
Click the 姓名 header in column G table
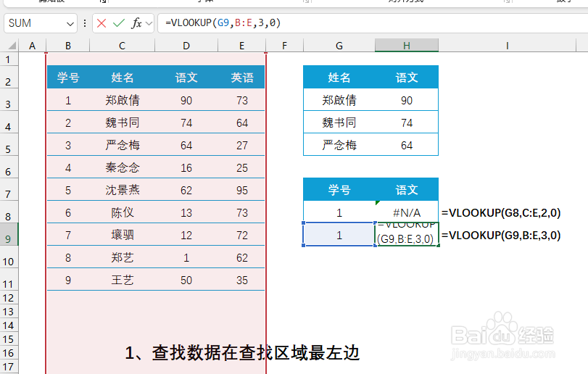[339, 78]
